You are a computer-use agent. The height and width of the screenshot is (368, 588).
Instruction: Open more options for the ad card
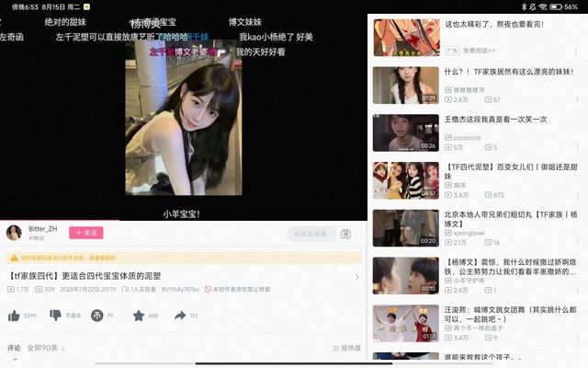pos(576,52)
